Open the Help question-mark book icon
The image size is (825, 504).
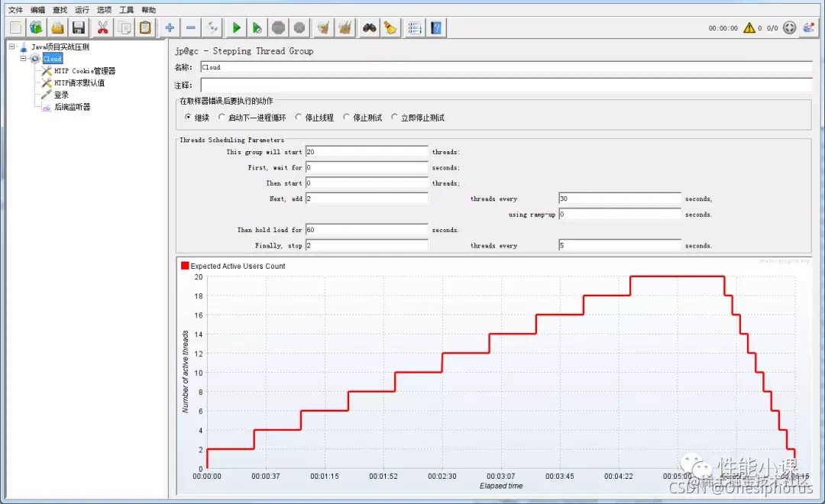[436, 28]
